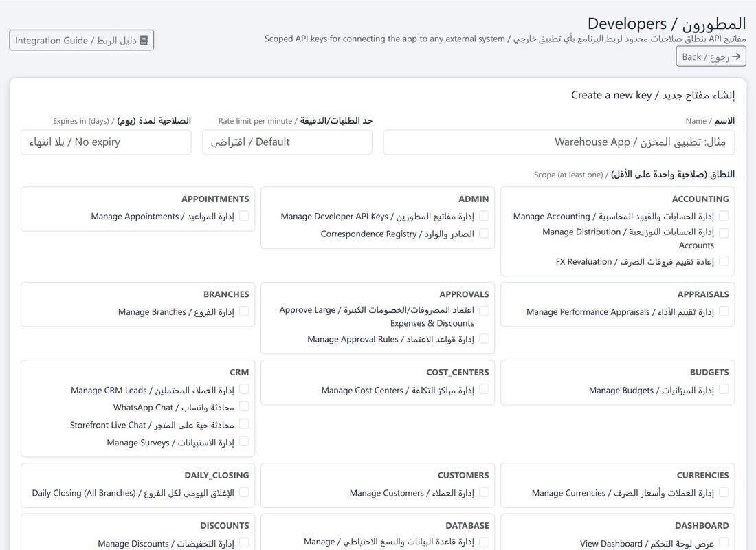756x550 pixels.
Task: Tick Manage CRM Leads checkbox
Action: click(x=245, y=389)
